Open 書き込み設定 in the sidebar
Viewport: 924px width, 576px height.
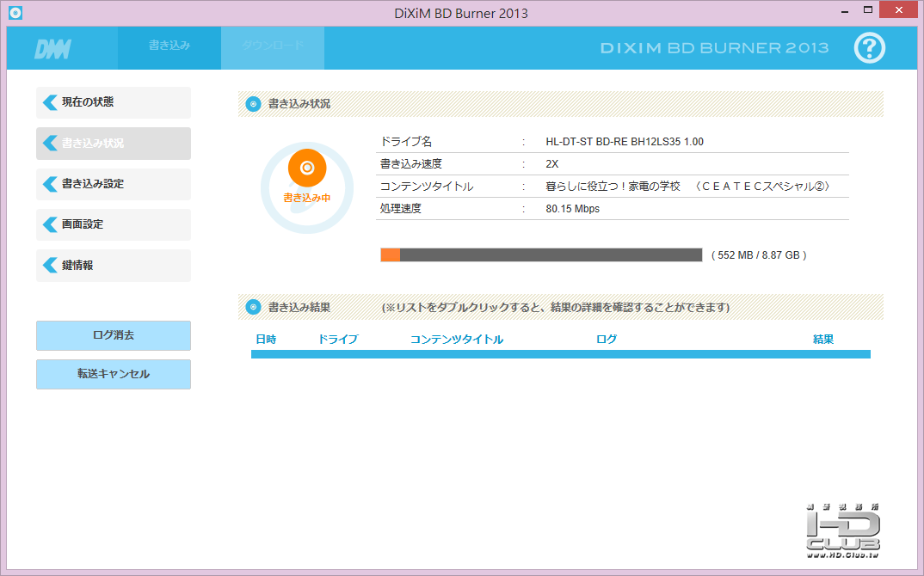(x=114, y=184)
